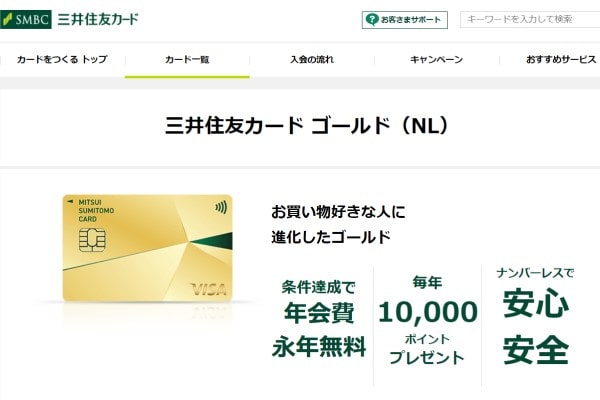
Task: Click the ナンバーレスで 安心 安全 panel
Action: pyautogui.click(x=536, y=316)
